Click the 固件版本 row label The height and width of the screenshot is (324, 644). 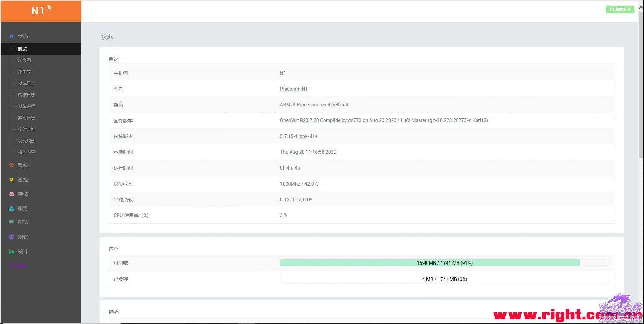pos(123,121)
